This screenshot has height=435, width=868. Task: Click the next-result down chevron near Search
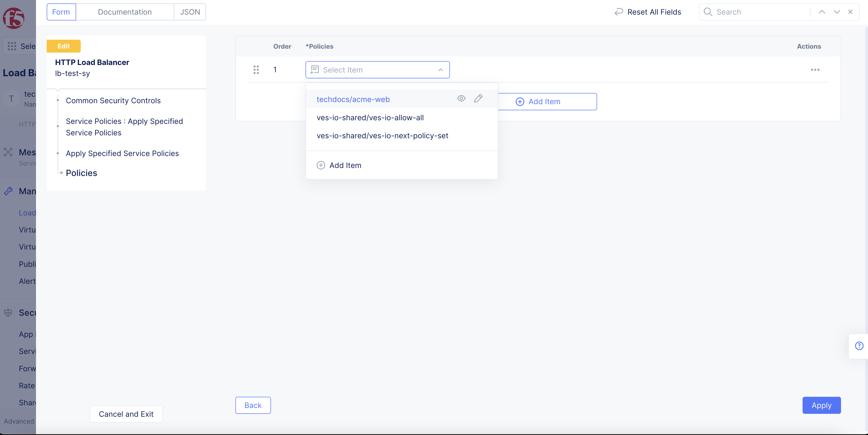click(x=836, y=12)
